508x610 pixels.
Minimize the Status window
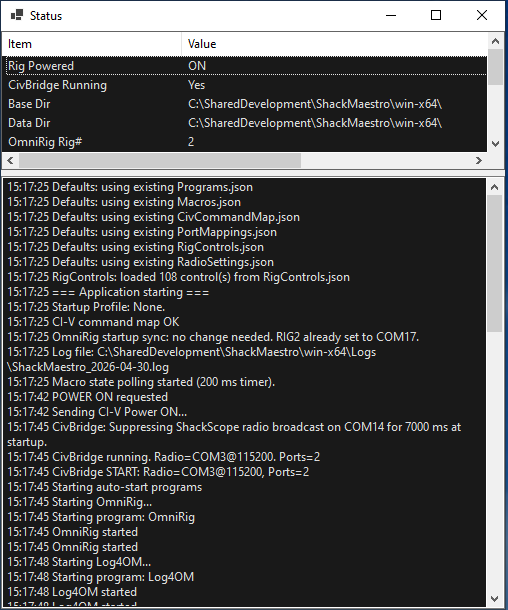coord(391,15)
